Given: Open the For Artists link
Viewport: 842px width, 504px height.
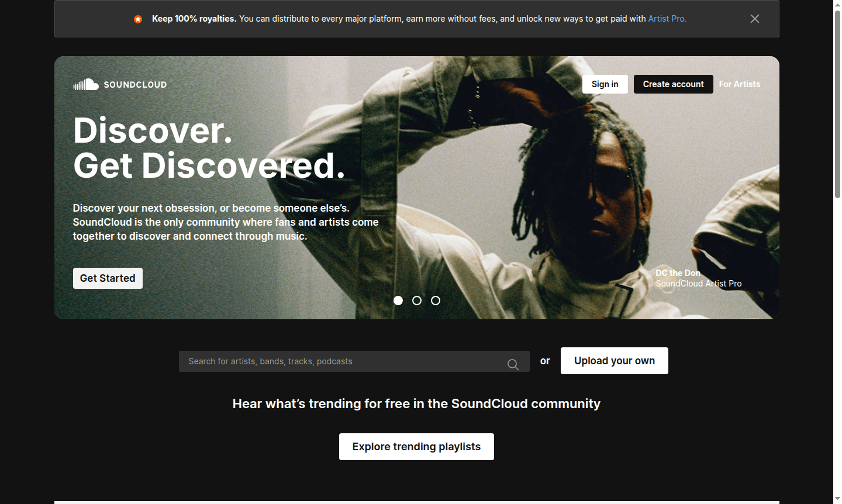Looking at the screenshot, I should coord(740,84).
